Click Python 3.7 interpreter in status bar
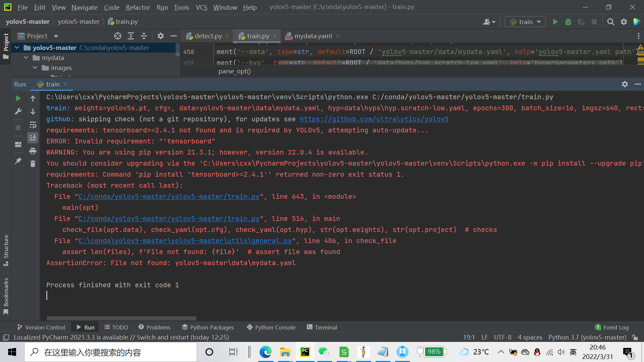 click(x=587, y=337)
